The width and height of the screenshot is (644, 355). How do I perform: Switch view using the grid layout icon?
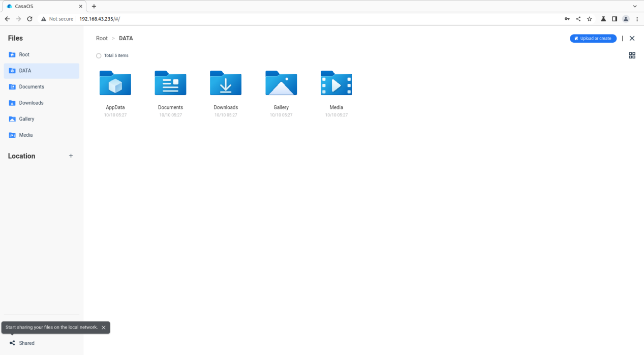click(x=632, y=55)
